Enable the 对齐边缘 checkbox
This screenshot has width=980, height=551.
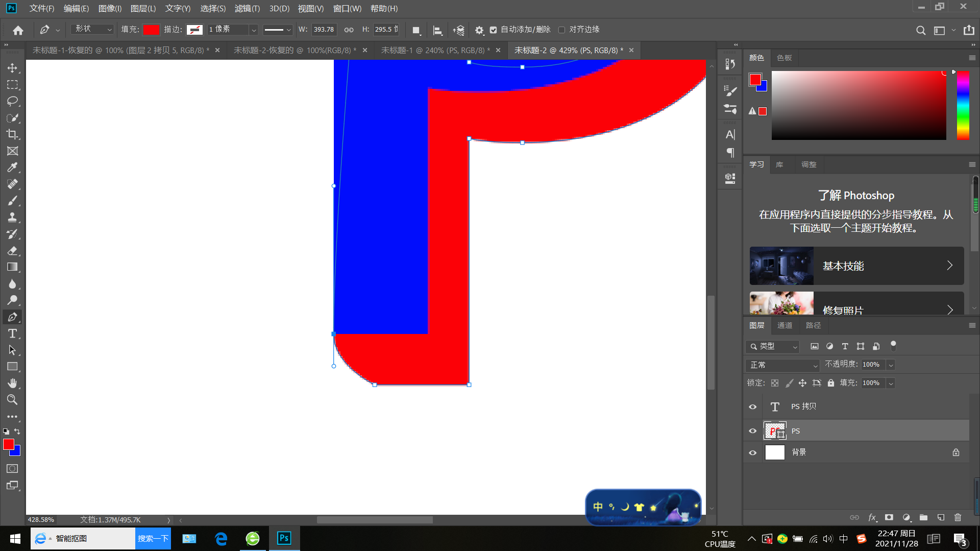pyautogui.click(x=562, y=30)
